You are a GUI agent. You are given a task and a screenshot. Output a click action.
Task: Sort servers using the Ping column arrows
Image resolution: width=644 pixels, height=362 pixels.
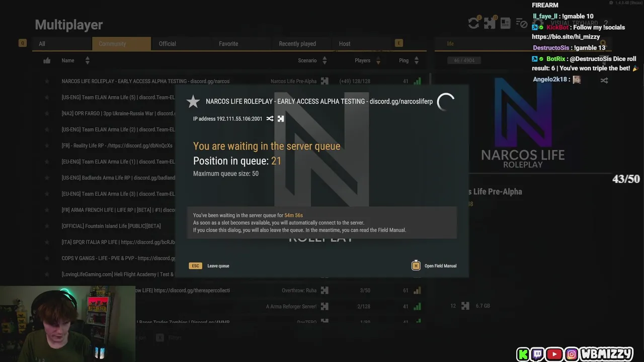[x=416, y=60]
